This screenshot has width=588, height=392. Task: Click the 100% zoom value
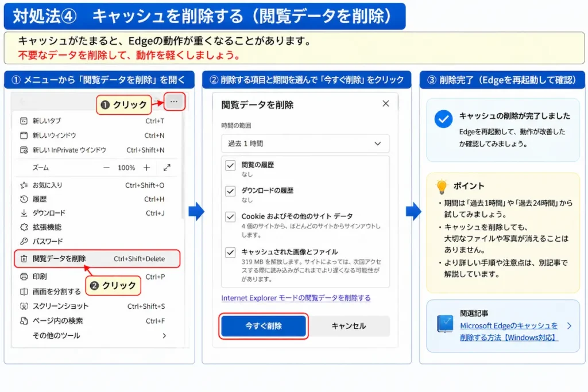click(126, 168)
